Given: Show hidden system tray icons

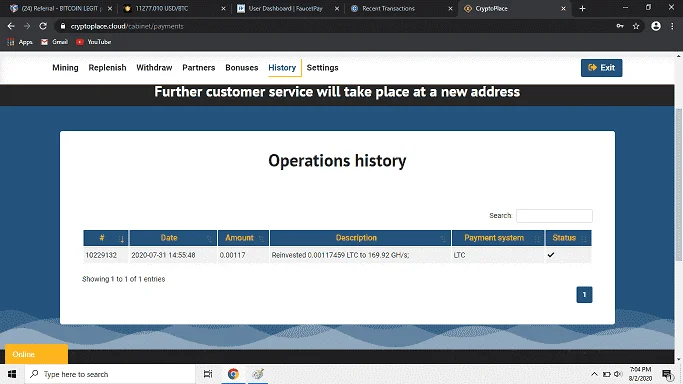Looking at the screenshot, I should (x=594, y=374).
